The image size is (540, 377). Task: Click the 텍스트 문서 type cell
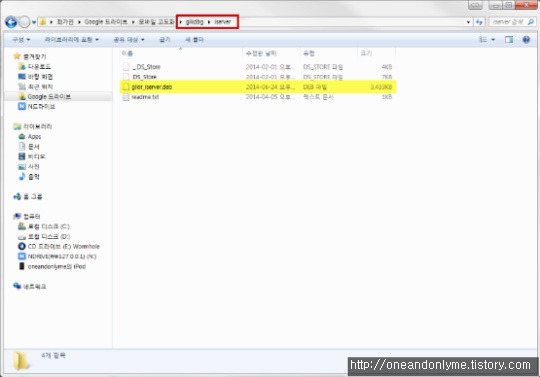[x=318, y=97]
